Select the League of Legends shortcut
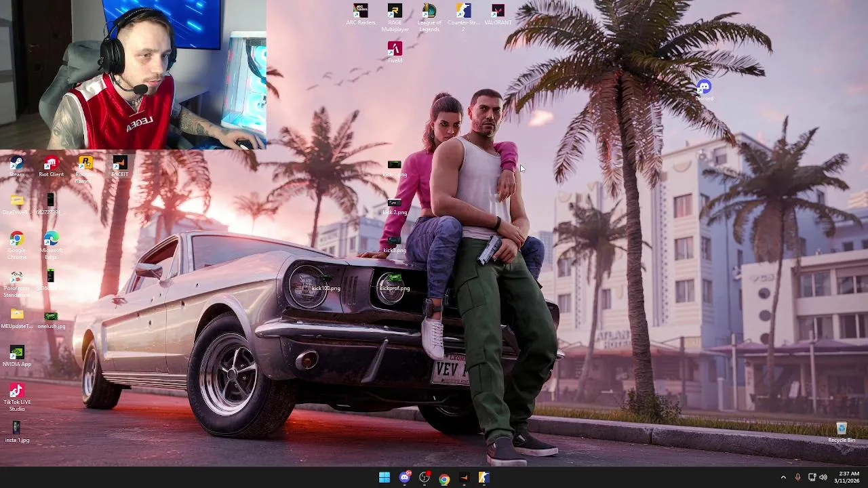The height and width of the screenshot is (488, 868). tap(429, 18)
